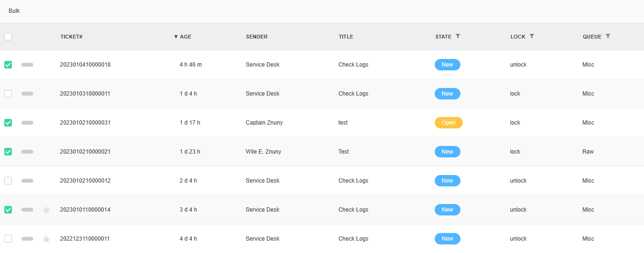Viewport: 644px width, 253px height.
Task: Click priority flag pill for ticket 2023010410000018
Action: (x=27, y=65)
